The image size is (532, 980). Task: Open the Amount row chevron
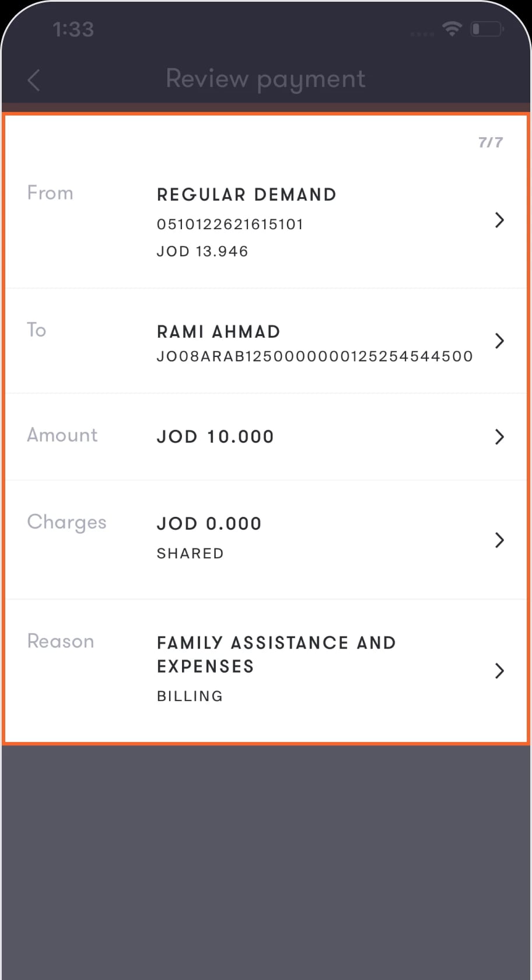(499, 437)
